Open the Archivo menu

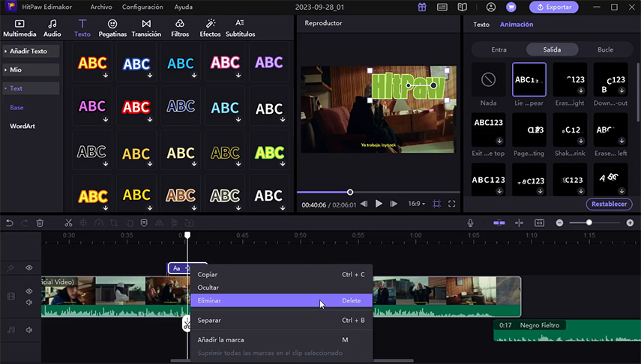click(101, 7)
